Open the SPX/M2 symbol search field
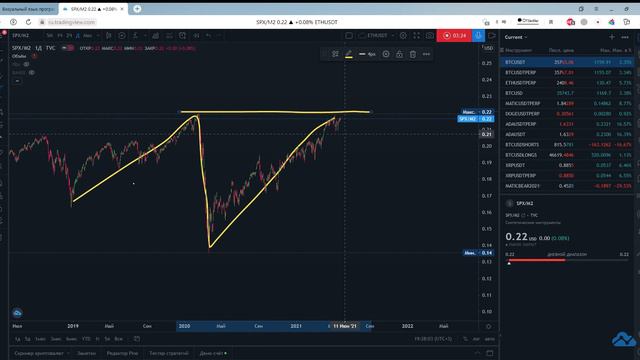Image resolution: width=640 pixels, height=360 pixels. click(20, 36)
